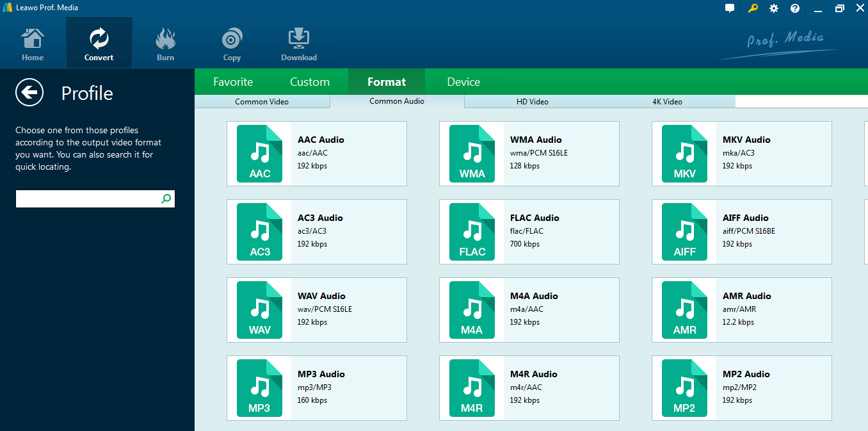Click the search magnifier icon
Image resolution: width=868 pixels, height=431 pixels.
click(166, 199)
